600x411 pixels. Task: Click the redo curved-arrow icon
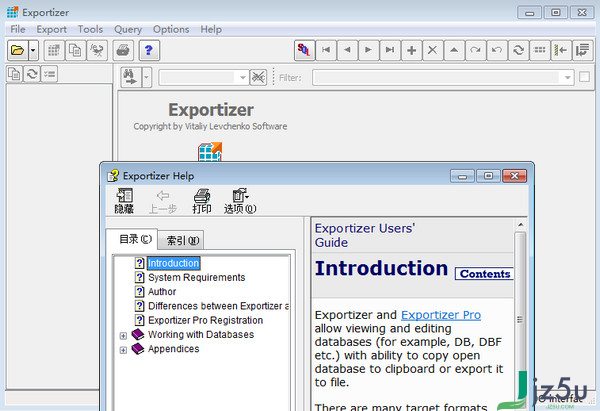476,50
